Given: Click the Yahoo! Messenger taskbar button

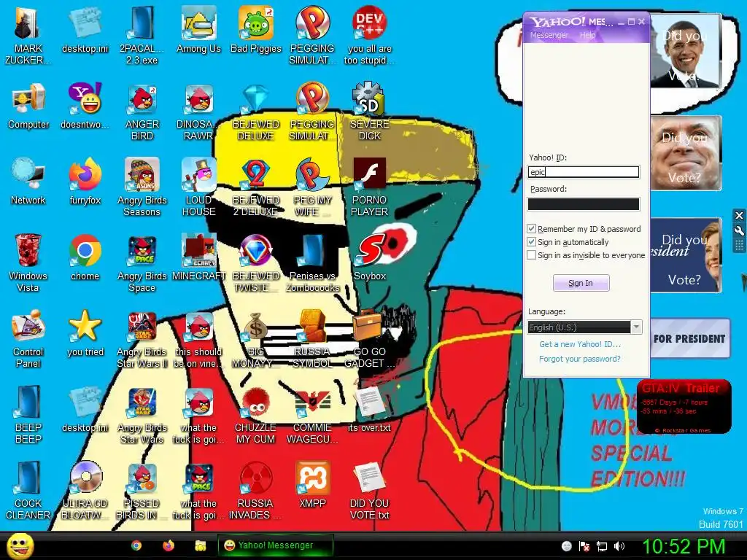Looking at the screenshot, I should coord(275,545).
